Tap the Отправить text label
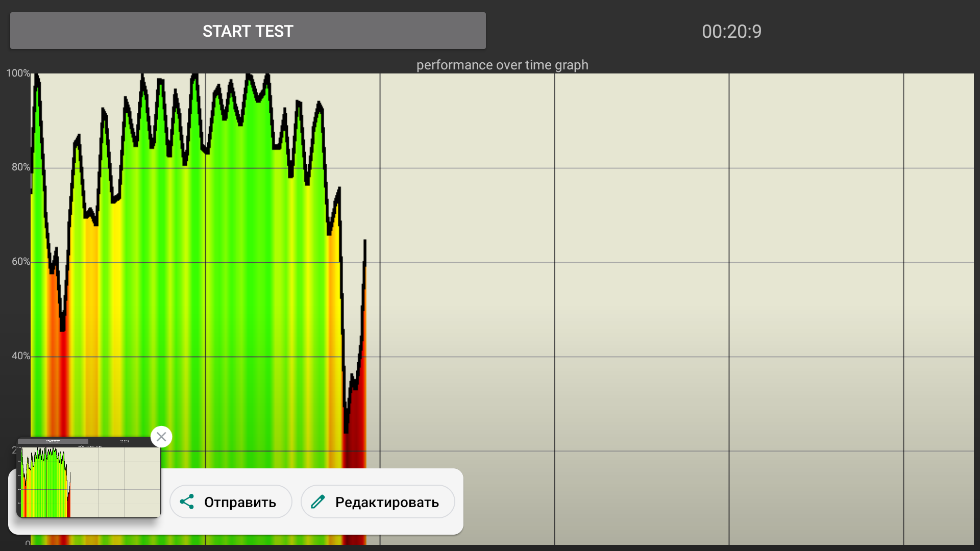Viewport: 980px width, 551px height. click(240, 503)
